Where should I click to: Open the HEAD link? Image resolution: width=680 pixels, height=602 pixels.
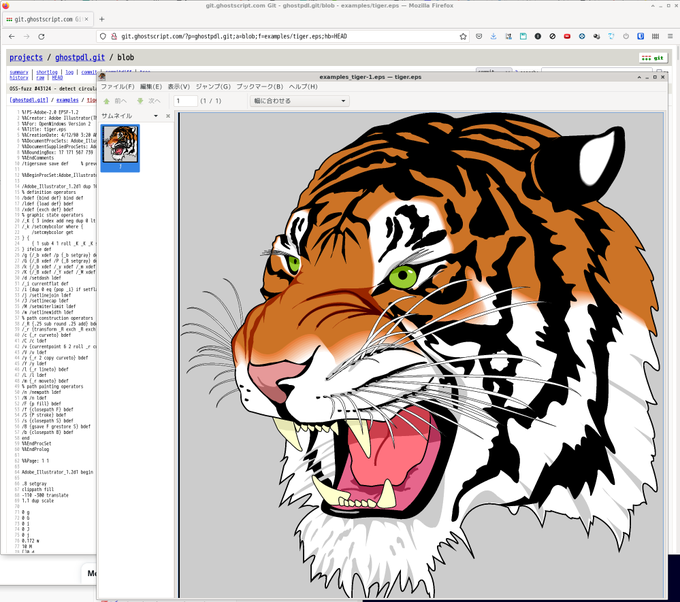(57, 78)
